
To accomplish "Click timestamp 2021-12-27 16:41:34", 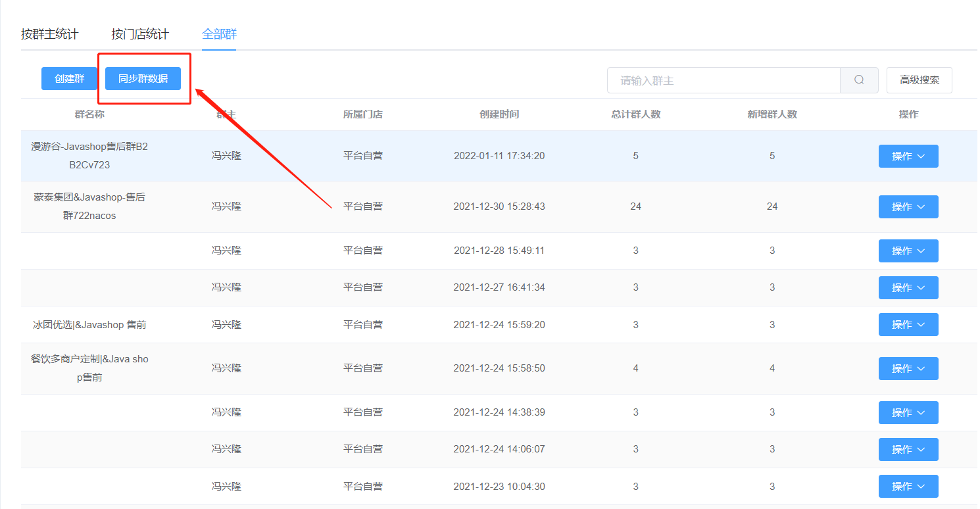I will (x=499, y=287).
